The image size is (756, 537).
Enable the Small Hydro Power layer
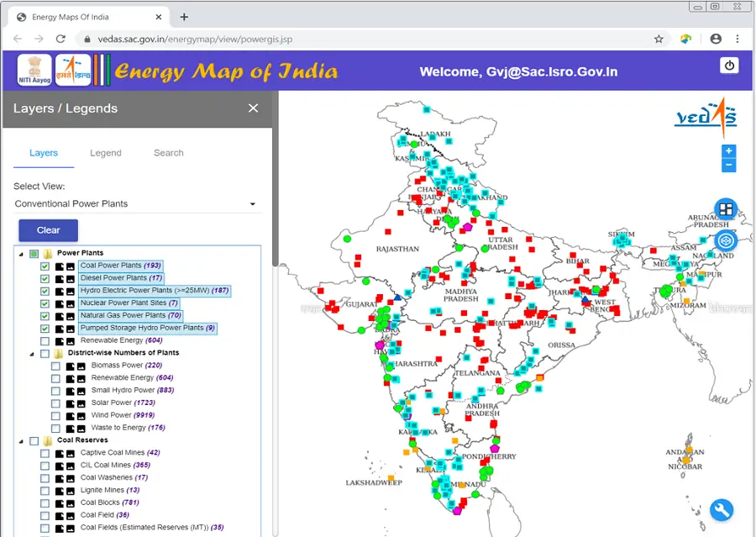coord(55,392)
